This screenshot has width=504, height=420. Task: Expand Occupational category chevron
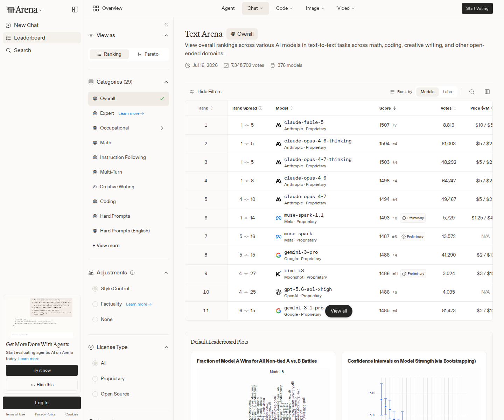[162, 128]
